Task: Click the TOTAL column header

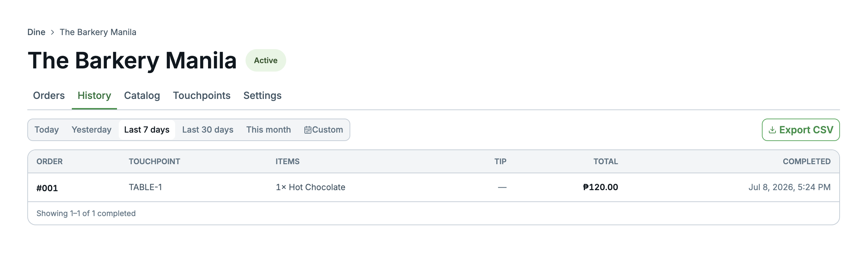Action: [606, 161]
